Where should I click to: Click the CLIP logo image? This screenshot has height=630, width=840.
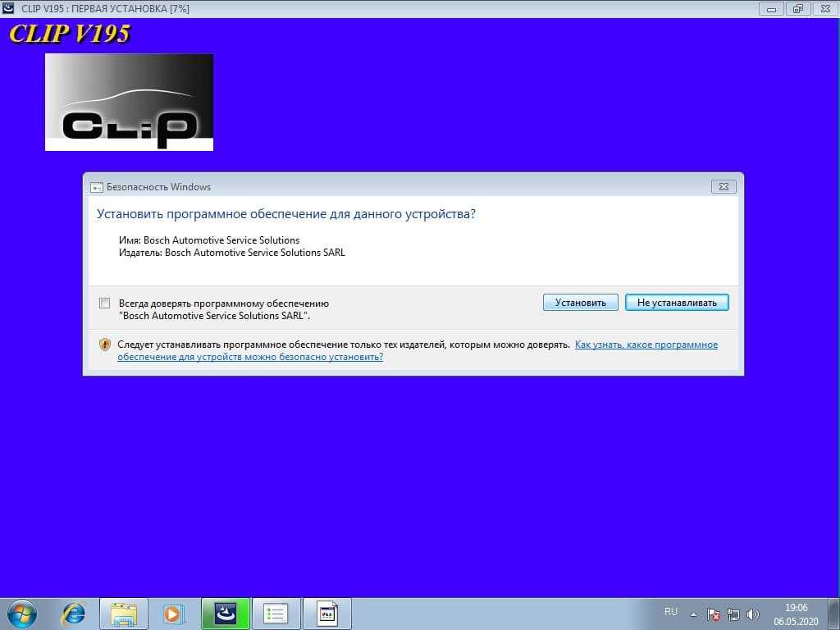tap(129, 103)
